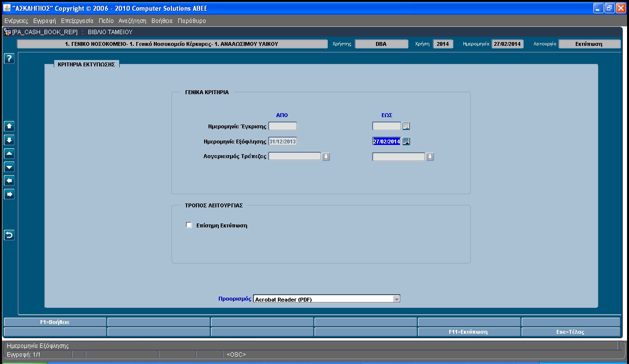
Task: Click the left arrow navigation icon
Action: (9, 181)
